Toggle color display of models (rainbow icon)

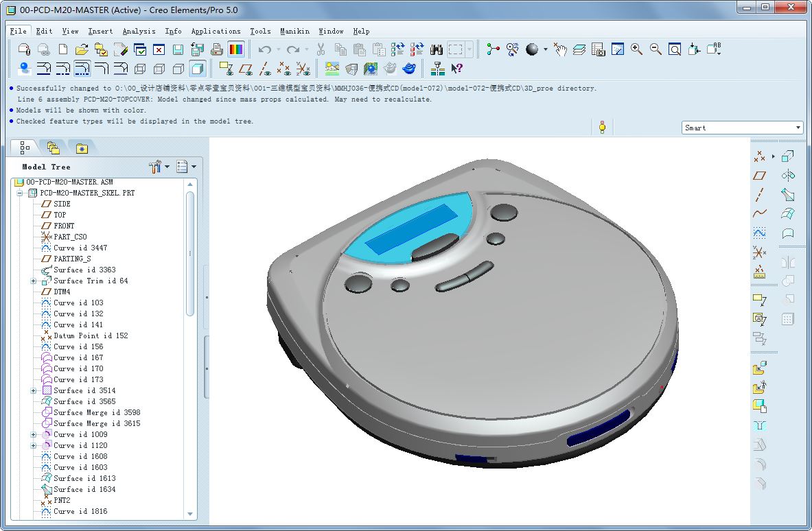(x=236, y=49)
